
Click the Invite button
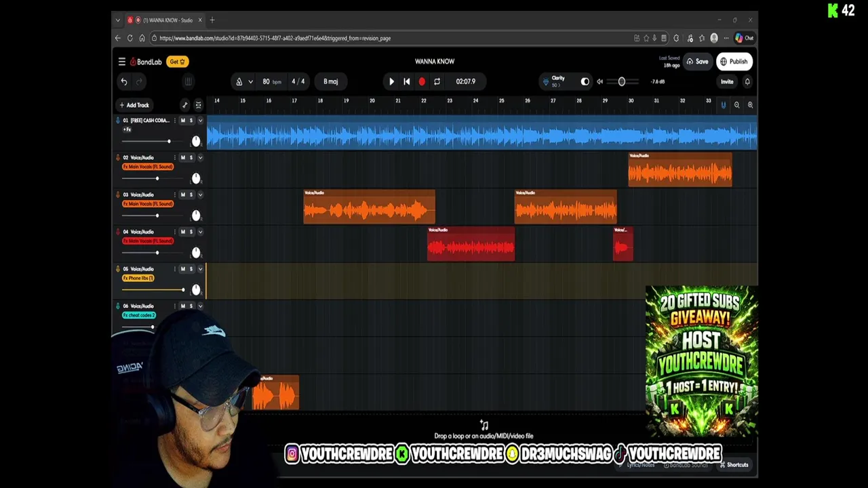[727, 81]
